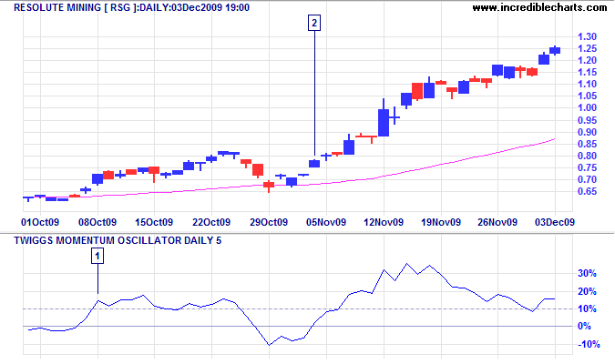Click the 1.20 price axis label
The width and height of the screenshot is (615, 364).
[587, 60]
